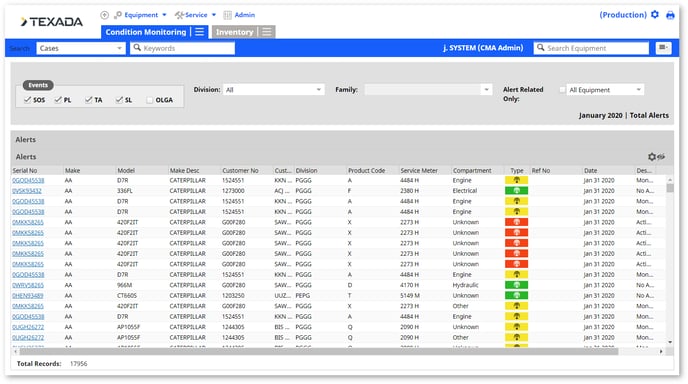Click green type icon in 966M row
688x384 pixels.
pos(516,285)
